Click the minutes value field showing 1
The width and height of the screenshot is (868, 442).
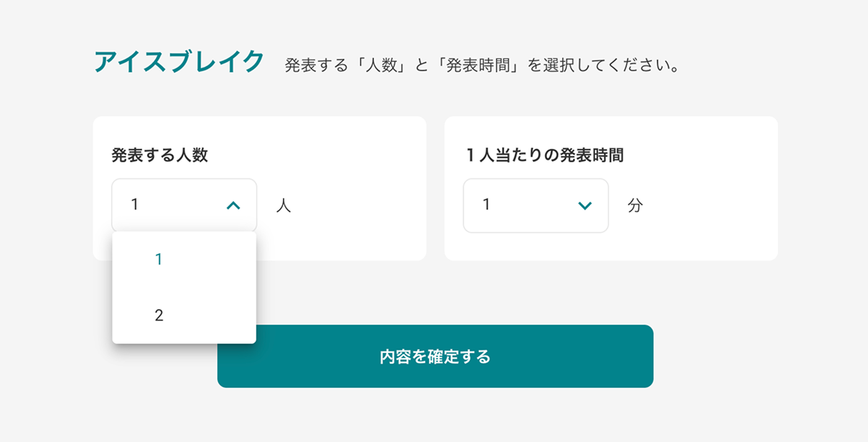pos(503,205)
